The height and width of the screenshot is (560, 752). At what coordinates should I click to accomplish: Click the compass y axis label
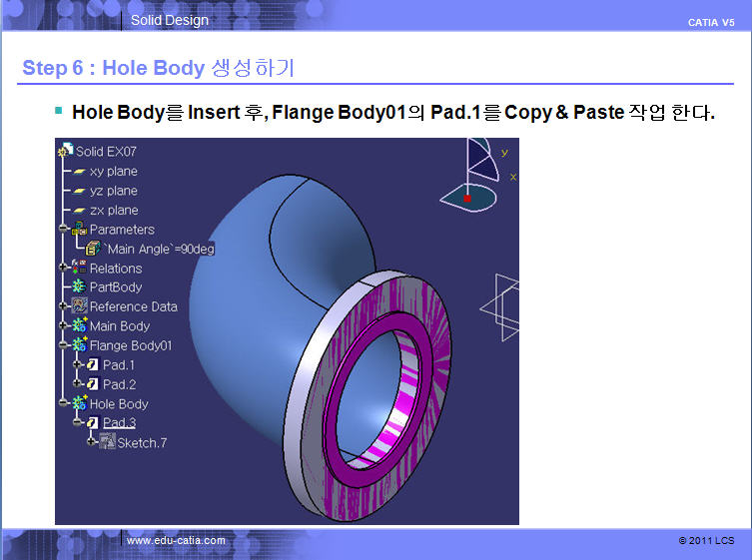pos(504,153)
